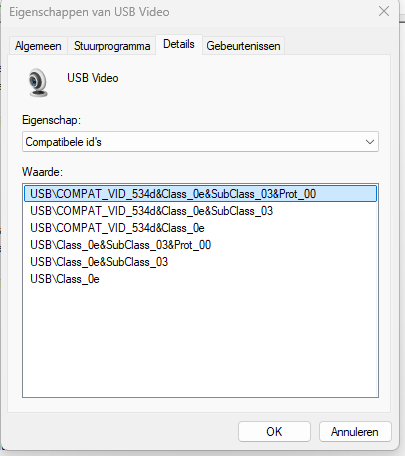This screenshot has width=405, height=456.
Task: Switch to the Algemeen tab
Action: pyautogui.click(x=38, y=46)
